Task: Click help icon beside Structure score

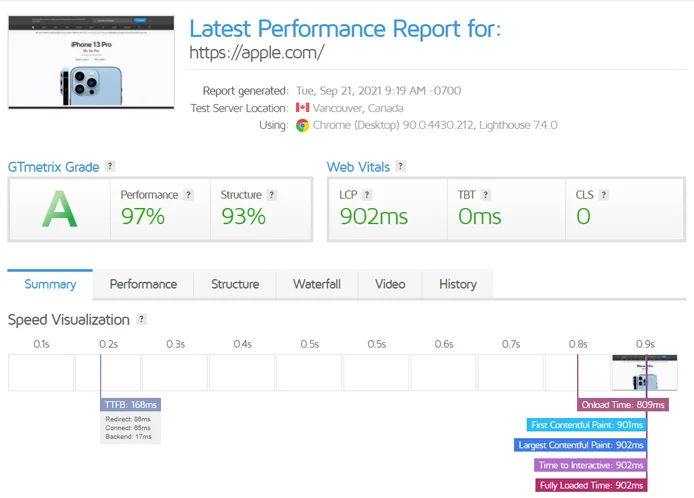Action: pyautogui.click(x=272, y=195)
